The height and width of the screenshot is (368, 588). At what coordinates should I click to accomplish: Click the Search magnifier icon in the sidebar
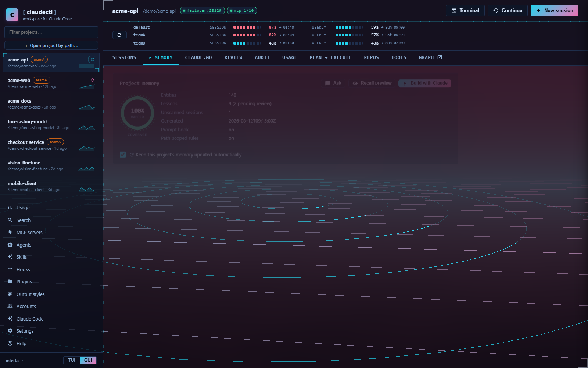(10, 220)
